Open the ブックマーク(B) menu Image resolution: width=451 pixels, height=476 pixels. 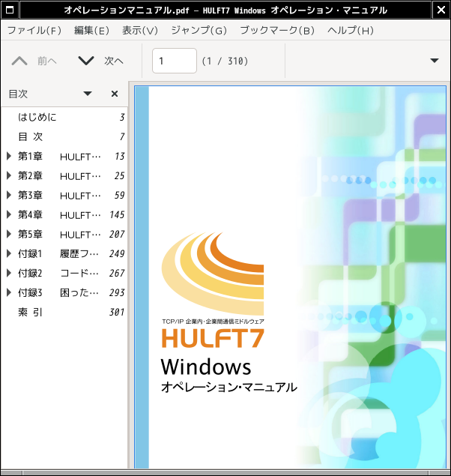[x=277, y=30]
